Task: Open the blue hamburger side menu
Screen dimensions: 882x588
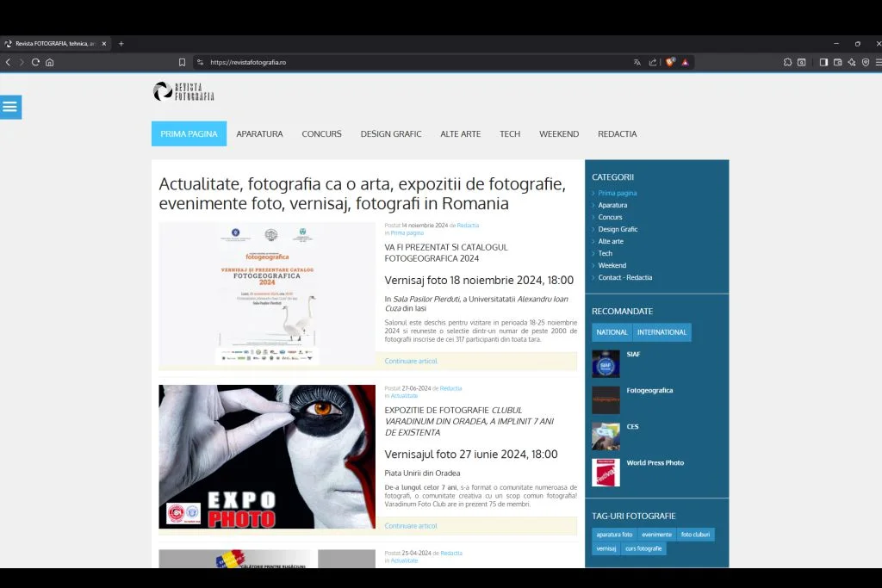Action: (x=10, y=107)
